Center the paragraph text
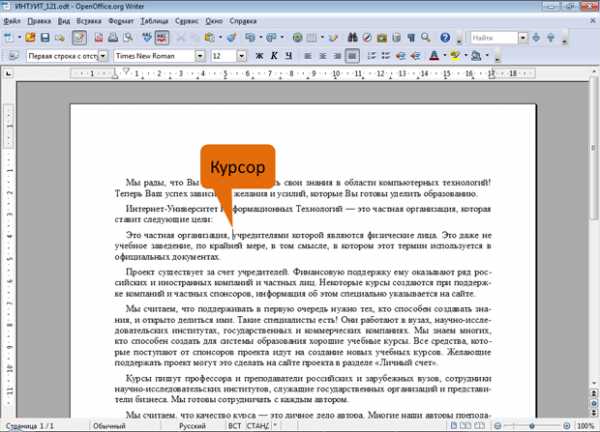600x432 pixels. click(x=323, y=56)
